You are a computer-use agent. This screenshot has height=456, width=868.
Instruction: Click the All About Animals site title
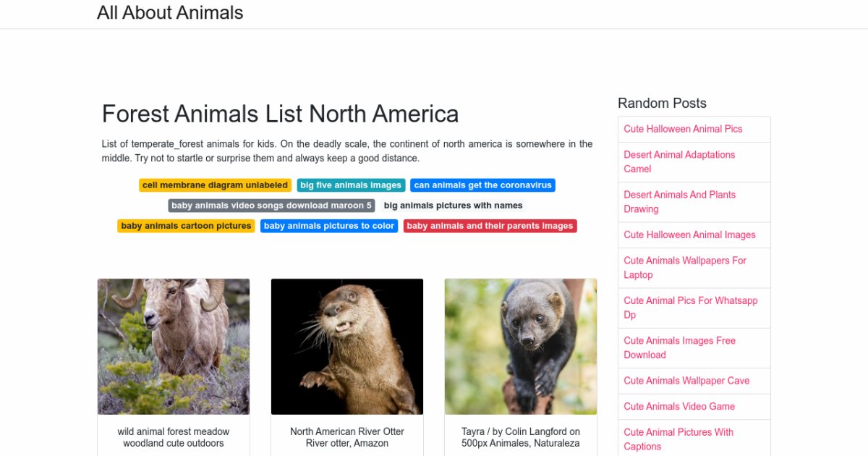pos(170,13)
